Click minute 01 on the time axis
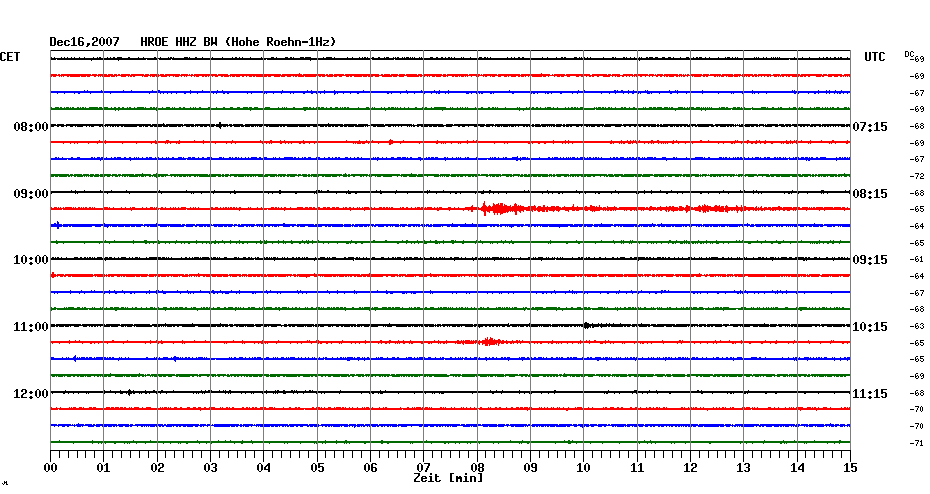Screen dimensions: 930x494 click(104, 468)
